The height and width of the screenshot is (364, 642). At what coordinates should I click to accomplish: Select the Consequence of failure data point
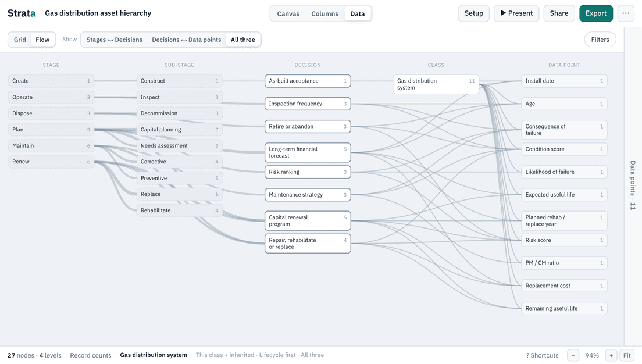564,130
